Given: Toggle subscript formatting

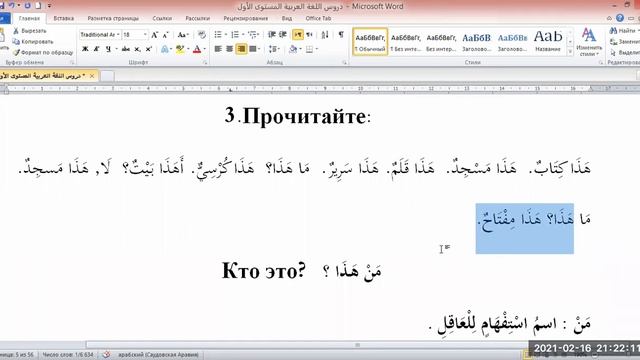Looking at the screenshot, I should (138, 49).
